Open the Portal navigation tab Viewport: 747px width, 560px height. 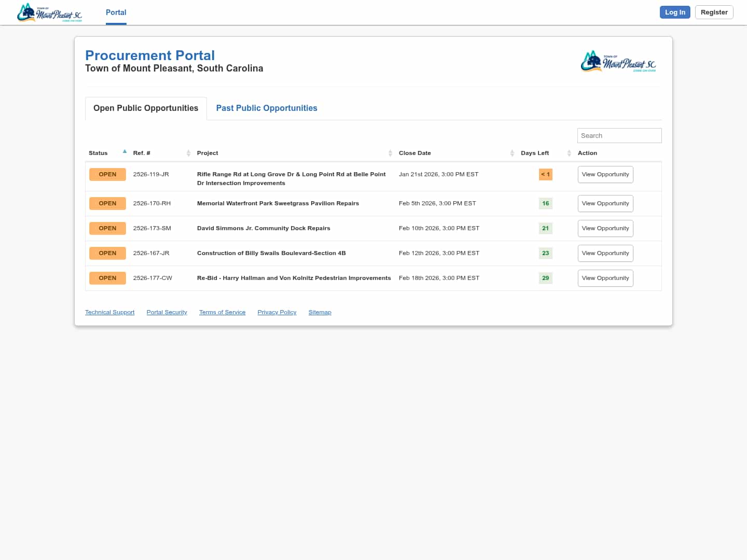[x=116, y=12]
